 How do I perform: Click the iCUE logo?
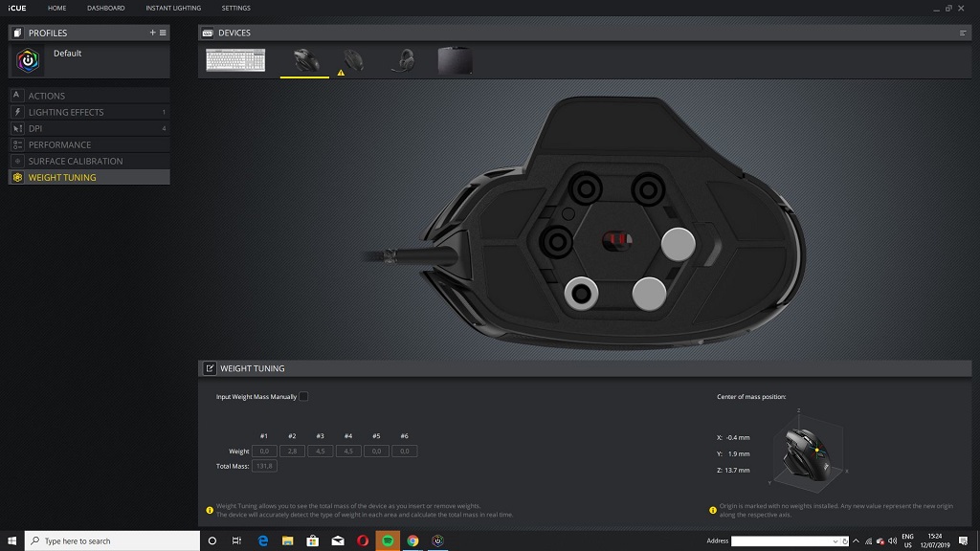click(17, 8)
